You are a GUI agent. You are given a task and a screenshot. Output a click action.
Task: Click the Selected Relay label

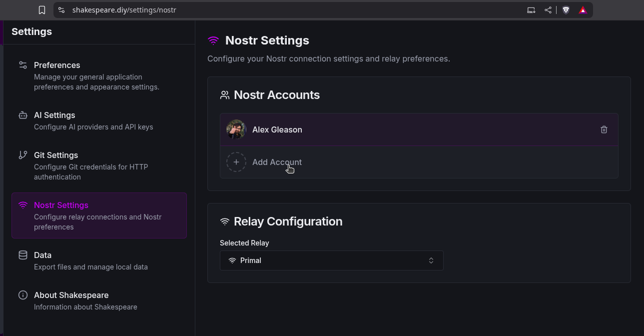click(244, 243)
